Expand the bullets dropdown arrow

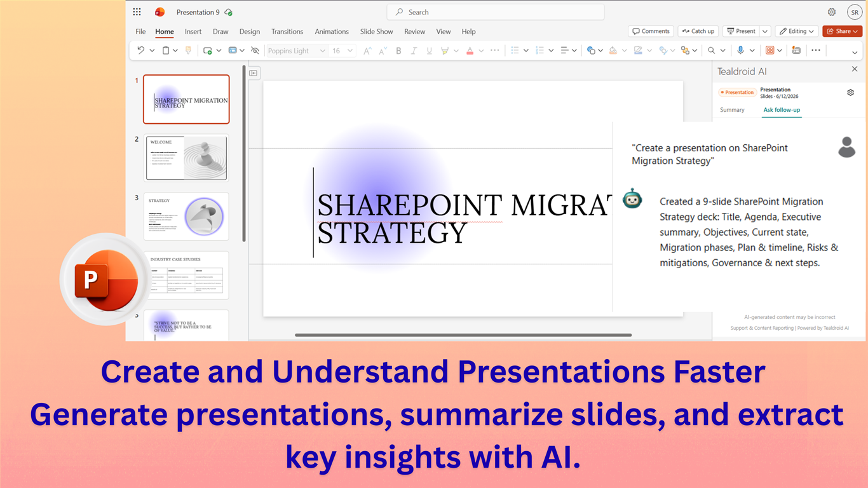point(526,50)
